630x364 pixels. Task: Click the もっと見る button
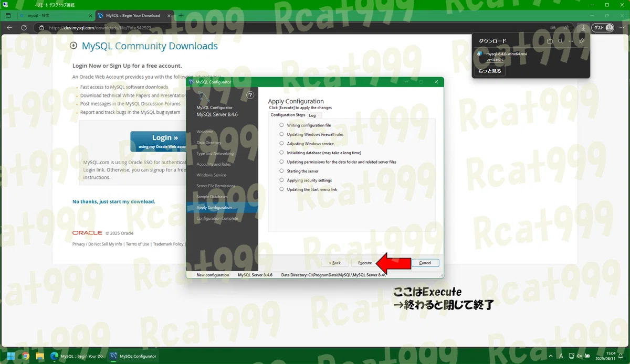[x=490, y=71]
